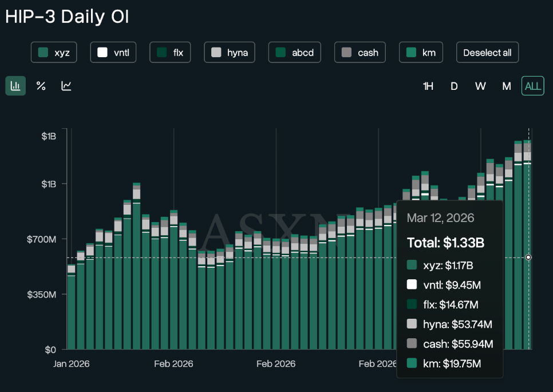Hide the flx series

click(x=169, y=53)
